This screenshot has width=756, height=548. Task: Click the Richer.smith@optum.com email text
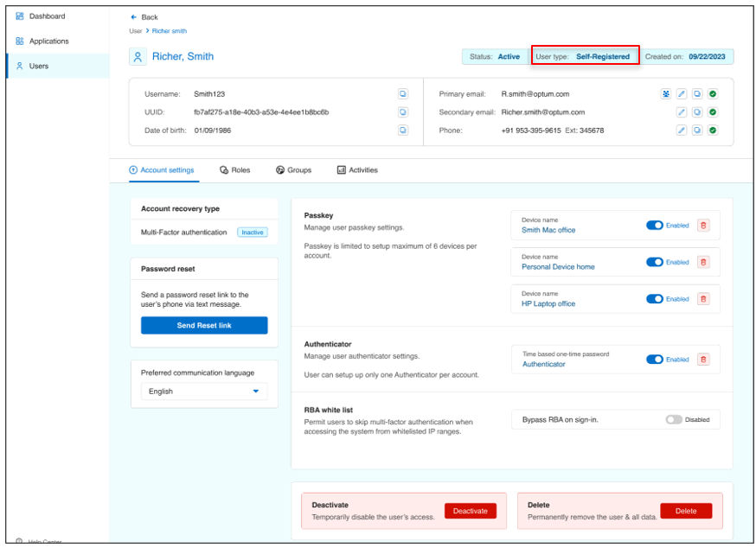point(543,112)
